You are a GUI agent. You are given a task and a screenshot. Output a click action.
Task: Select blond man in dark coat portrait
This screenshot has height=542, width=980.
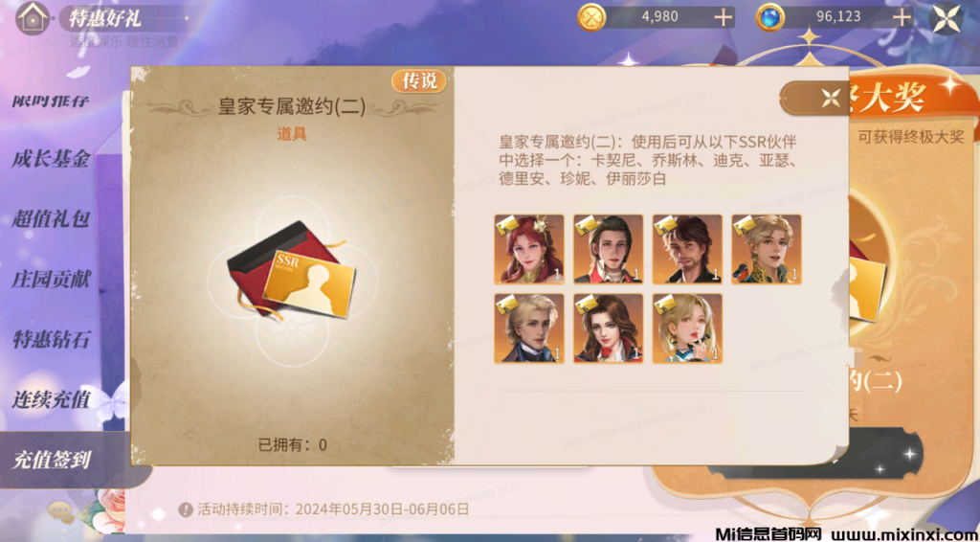coord(529,328)
